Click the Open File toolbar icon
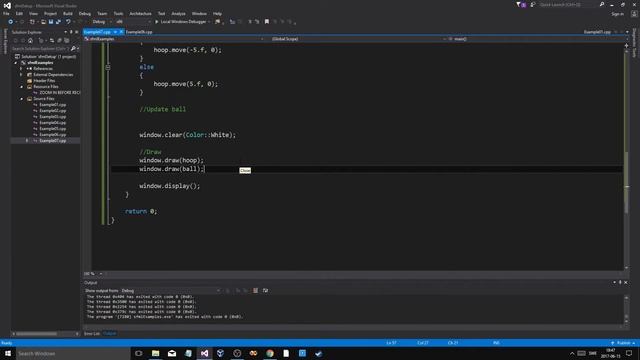 tap(43, 22)
